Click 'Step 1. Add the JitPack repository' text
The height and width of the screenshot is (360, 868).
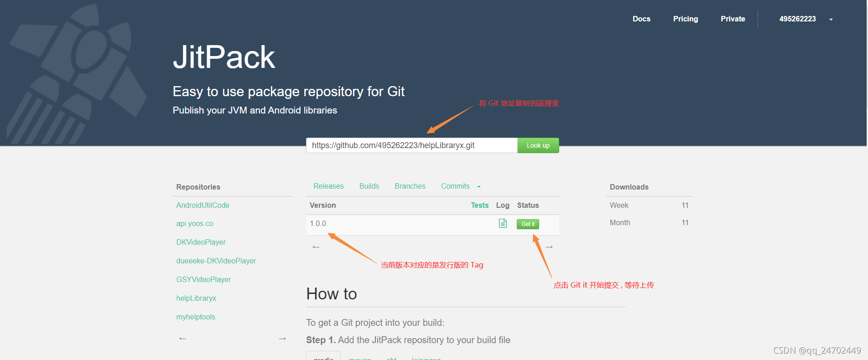point(408,340)
